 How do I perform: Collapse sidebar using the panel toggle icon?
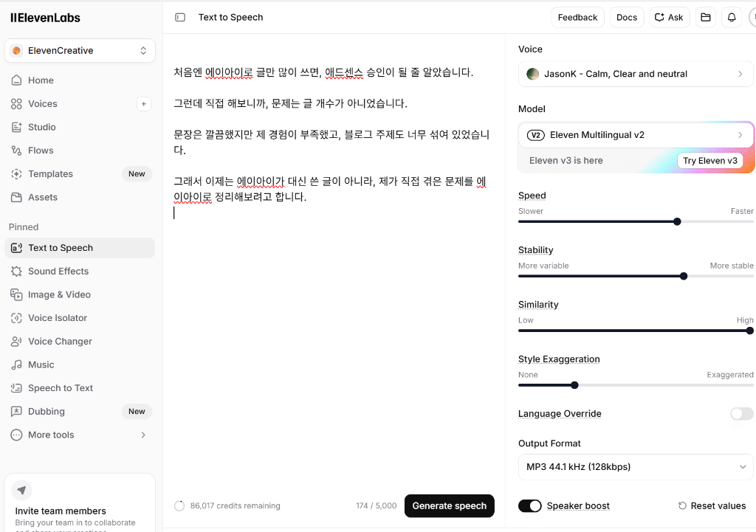(x=180, y=18)
